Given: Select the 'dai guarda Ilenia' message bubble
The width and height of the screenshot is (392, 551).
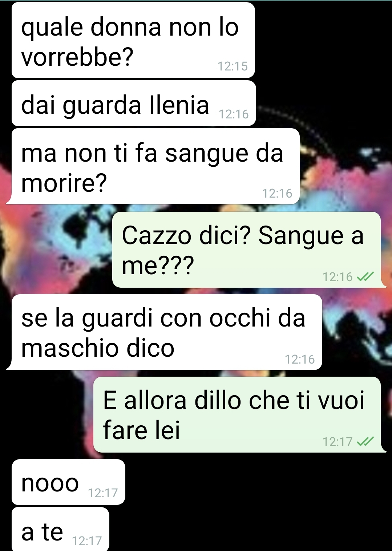Looking at the screenshot, I should click(134, 104).
